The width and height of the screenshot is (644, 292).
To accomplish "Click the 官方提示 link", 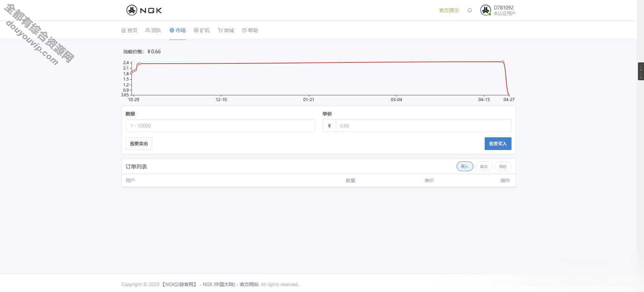I will [x=449, y=10].
